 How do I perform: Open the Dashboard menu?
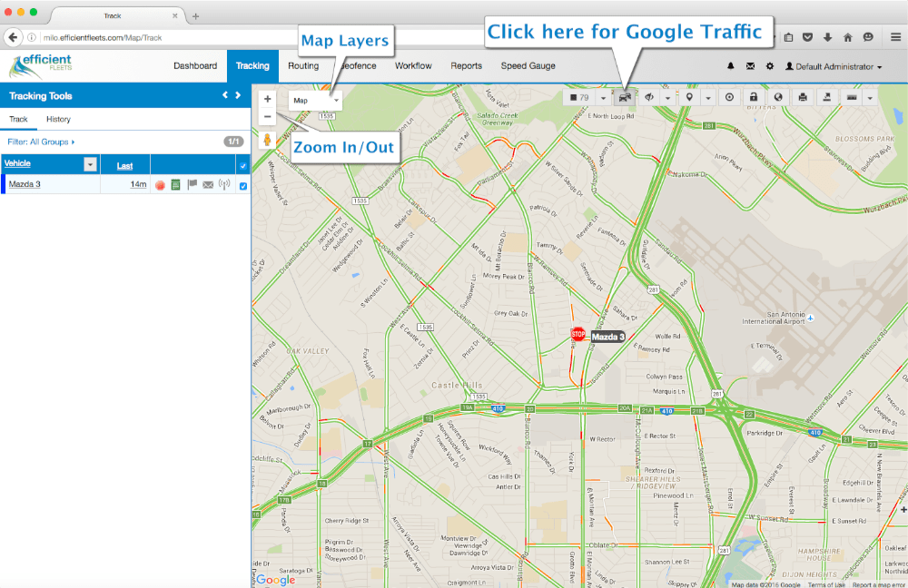(x=195, y=66)
